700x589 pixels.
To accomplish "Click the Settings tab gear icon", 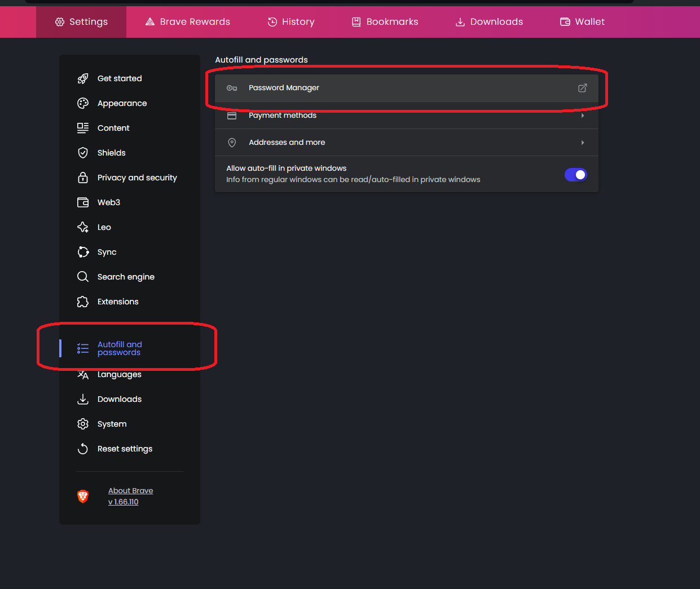I will (x=60, y=22).
